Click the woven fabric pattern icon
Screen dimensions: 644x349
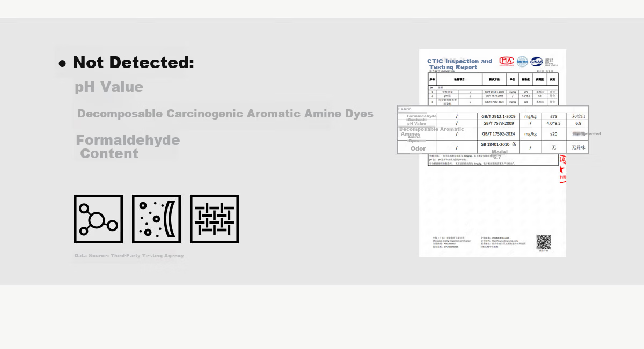tap(214, 219)
